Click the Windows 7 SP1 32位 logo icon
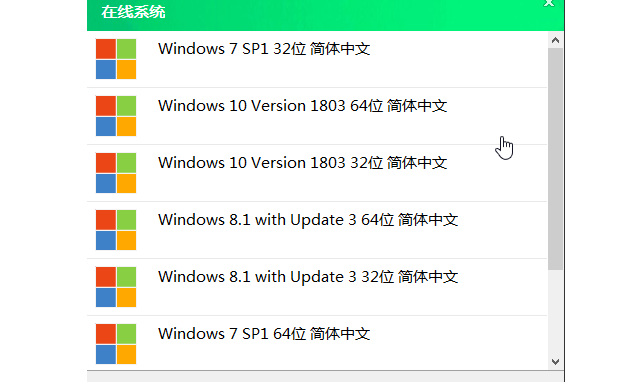640x382 pixels. click(x=116, y=59)
